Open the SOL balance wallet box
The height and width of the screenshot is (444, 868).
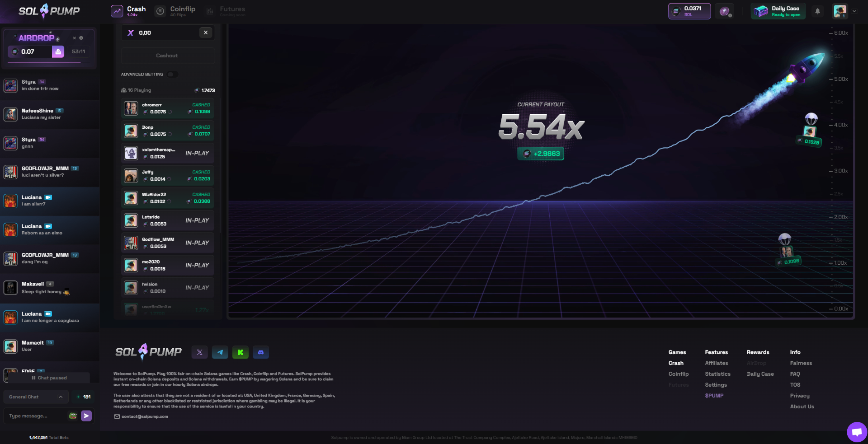[x=689, y=11]
